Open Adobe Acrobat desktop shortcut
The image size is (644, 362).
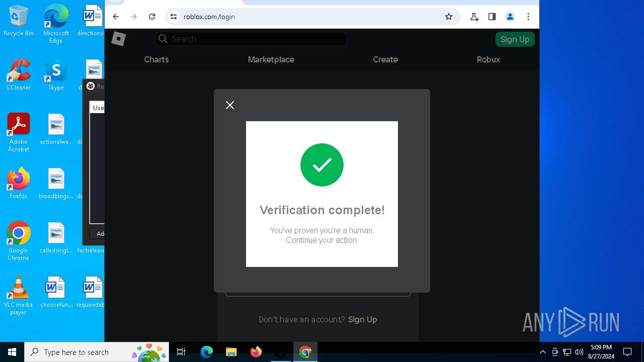tap(19, 133)
